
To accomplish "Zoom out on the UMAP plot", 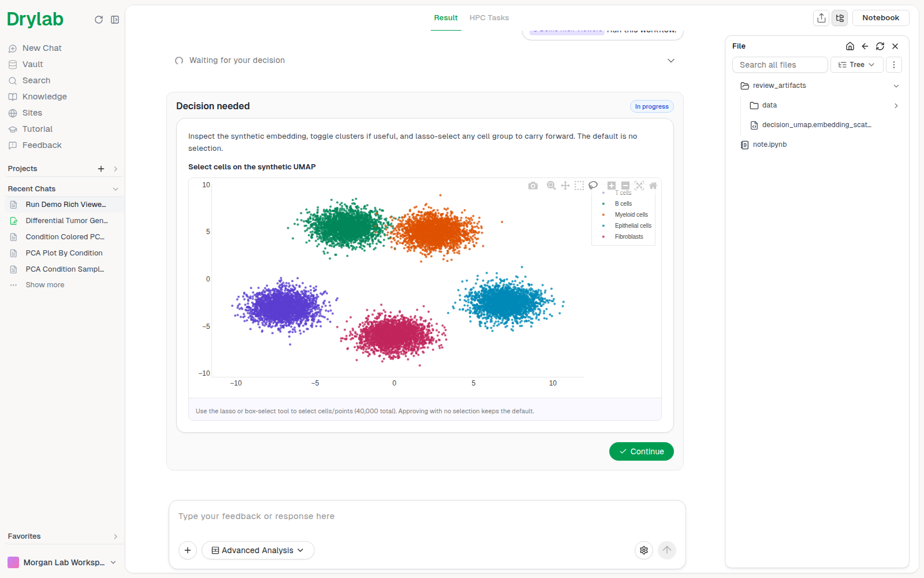I will click(625, 186).
